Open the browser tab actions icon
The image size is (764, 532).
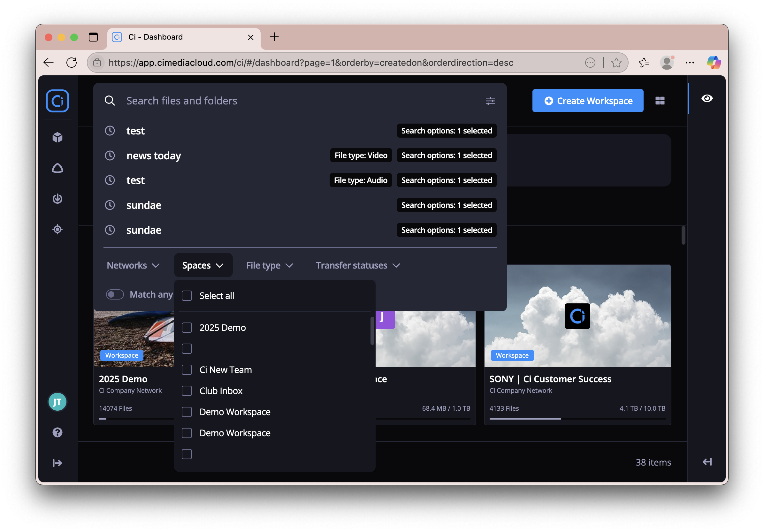(93, 37)
